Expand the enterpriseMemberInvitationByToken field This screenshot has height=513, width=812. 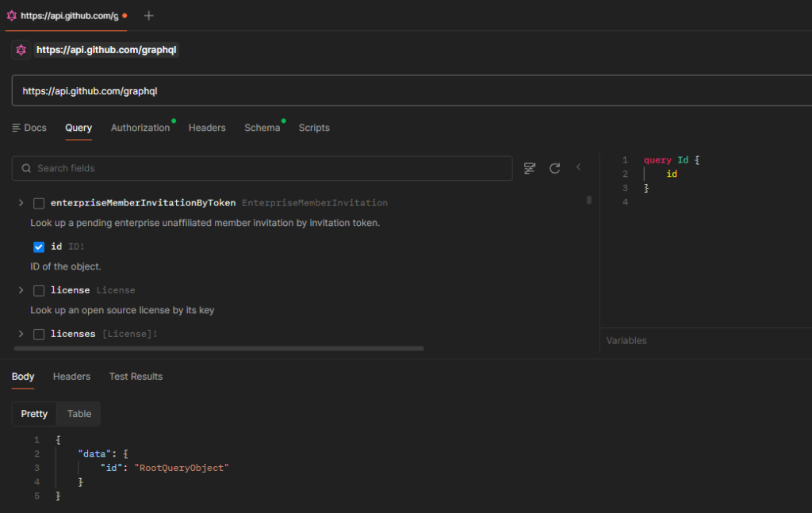pyautogui.click(x=21, y=203)
